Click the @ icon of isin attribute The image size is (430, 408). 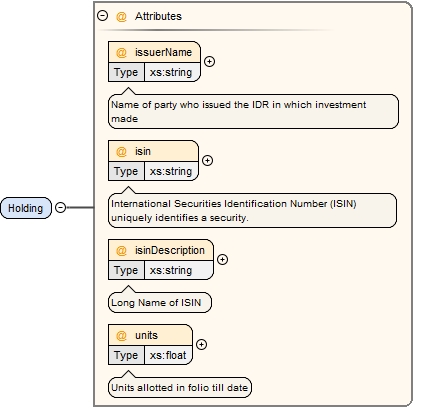click(121, 152)
